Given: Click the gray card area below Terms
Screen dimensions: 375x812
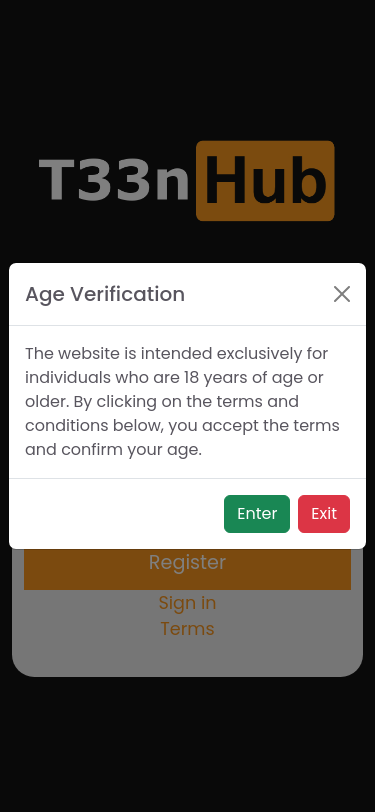Looking at the screenshot, I should 188,659.
